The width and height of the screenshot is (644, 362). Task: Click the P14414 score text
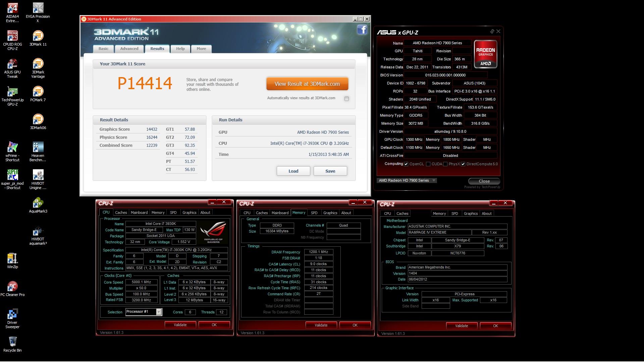pyautogui.click(x=145, y=83)
